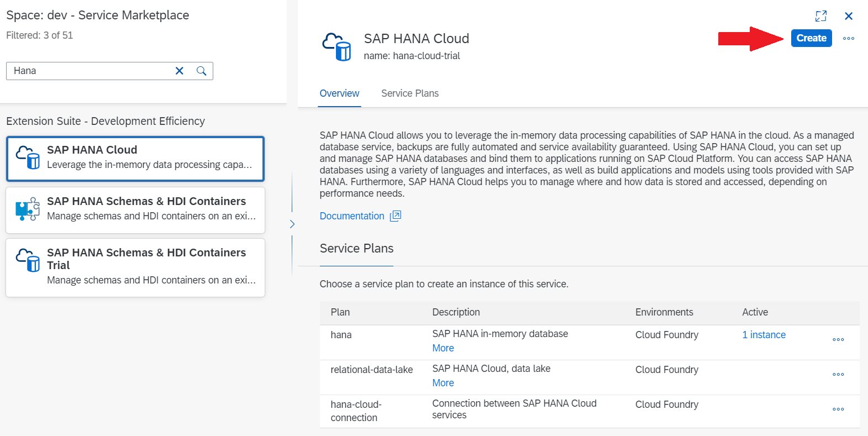Enter full screen mode for details panel
This screenshot has width=868, height=436.
pos(821,16)
